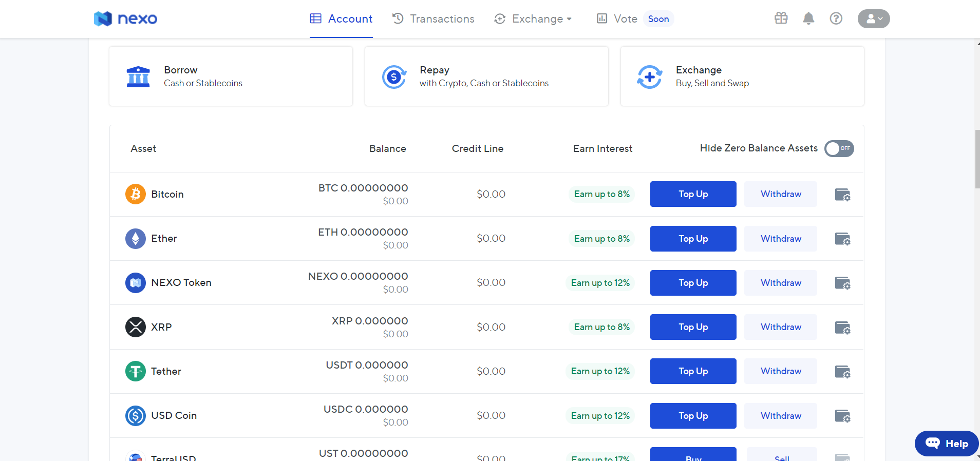980x461 pixels.
Task: Open the Repay card
Action: pyautogui.click(x=486, y=76)
